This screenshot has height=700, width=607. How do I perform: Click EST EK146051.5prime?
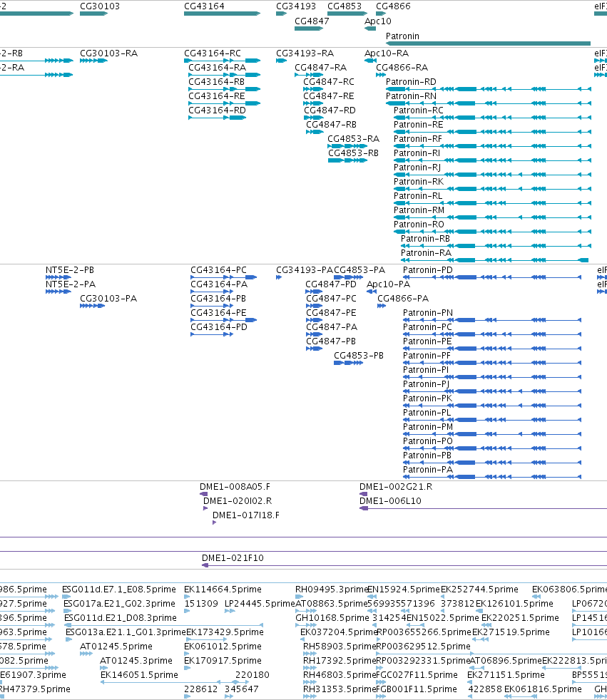tap(139, 676)
